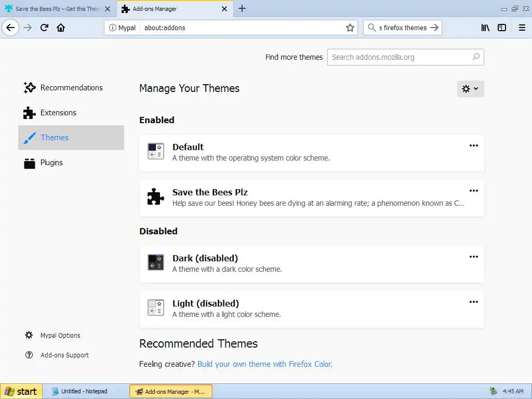Reload the current page
This screenshot has width=532, height=399.
(44, 28)
